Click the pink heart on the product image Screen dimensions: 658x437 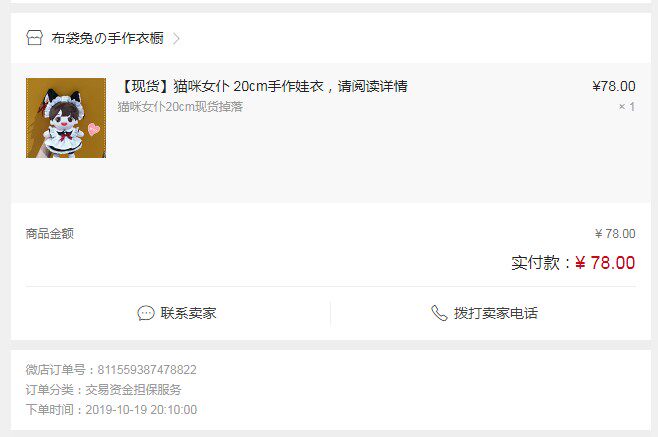point(94,129)
